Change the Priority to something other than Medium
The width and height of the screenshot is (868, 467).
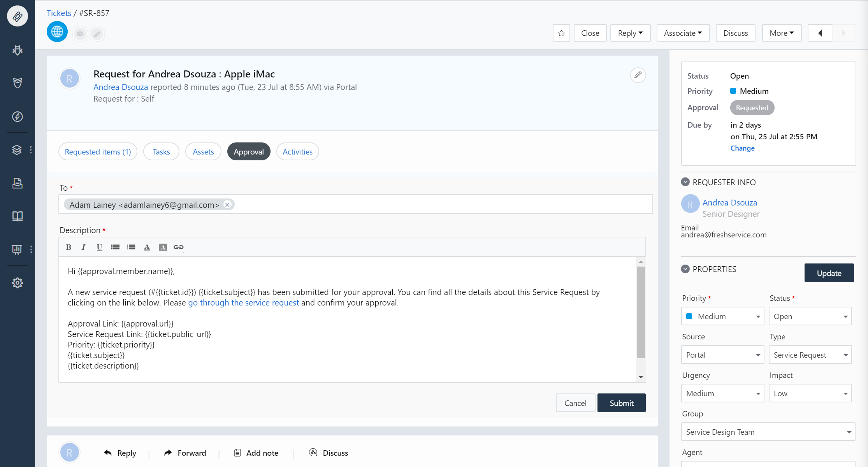[x=722, y=316]
